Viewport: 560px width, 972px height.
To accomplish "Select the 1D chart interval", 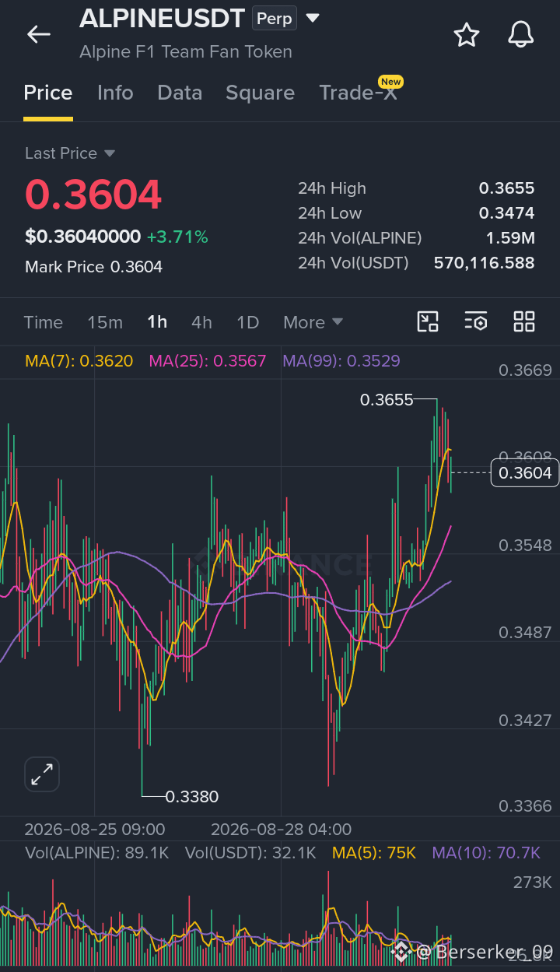I will 247,322.
